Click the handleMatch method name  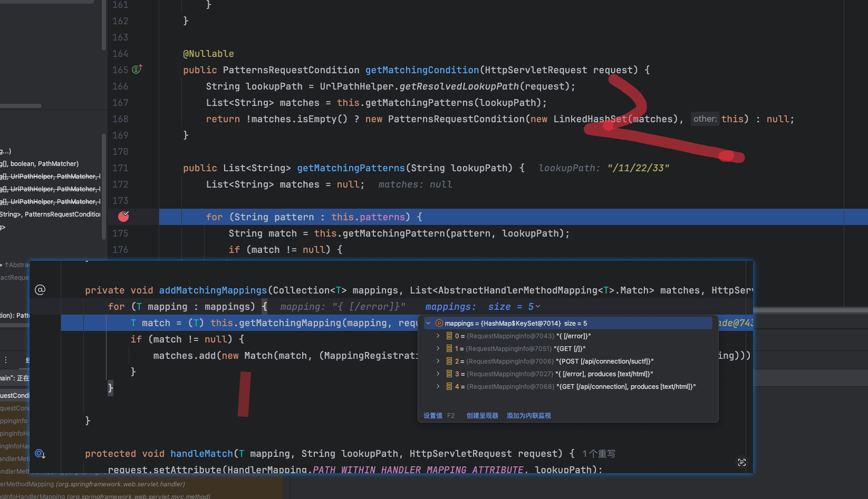(x=201, y=454)
